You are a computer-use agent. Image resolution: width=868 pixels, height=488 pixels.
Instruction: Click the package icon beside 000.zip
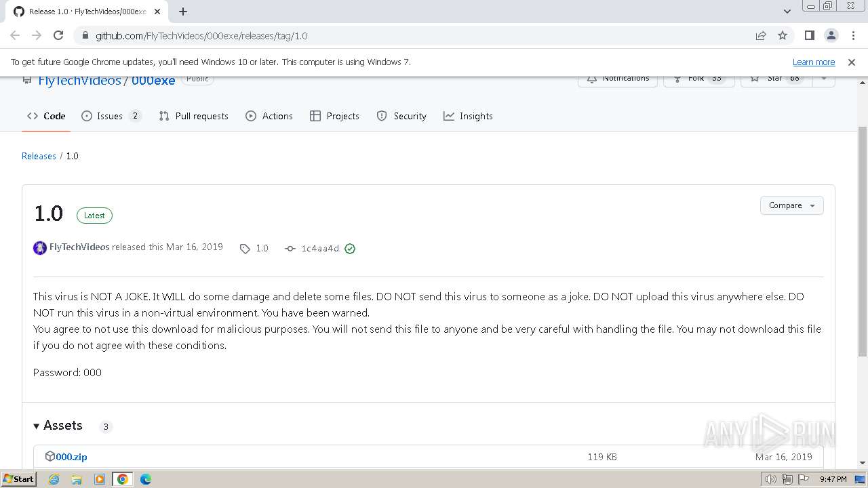pyautogui.click(x=50, y=456)
